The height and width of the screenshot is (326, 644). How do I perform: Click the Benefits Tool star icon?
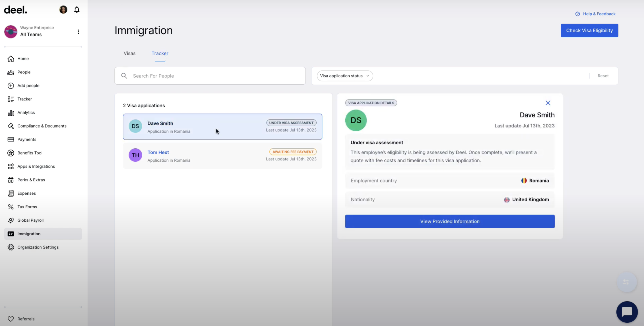tap(11, 153)
